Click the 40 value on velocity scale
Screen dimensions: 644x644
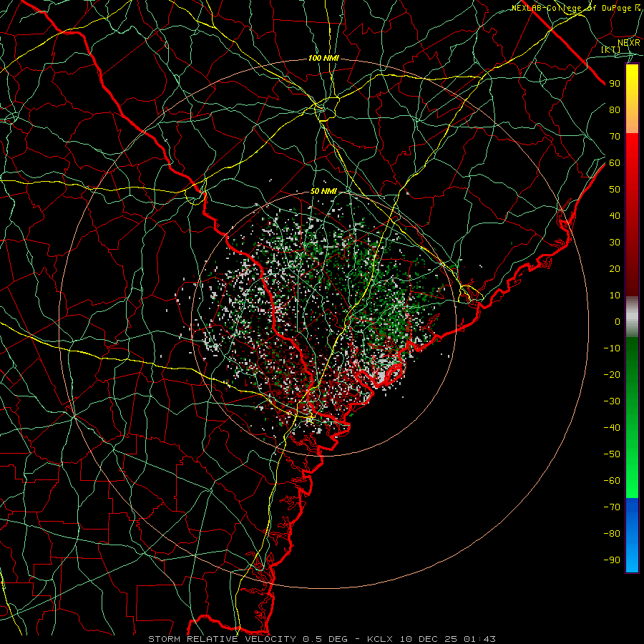click(615, 216)
